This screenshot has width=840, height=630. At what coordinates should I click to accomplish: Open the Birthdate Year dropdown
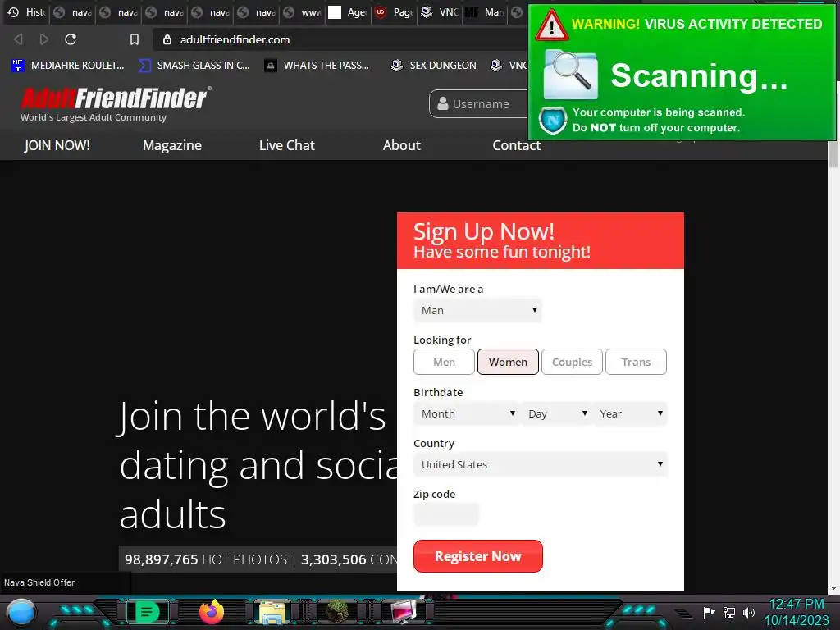click(631, 413)
